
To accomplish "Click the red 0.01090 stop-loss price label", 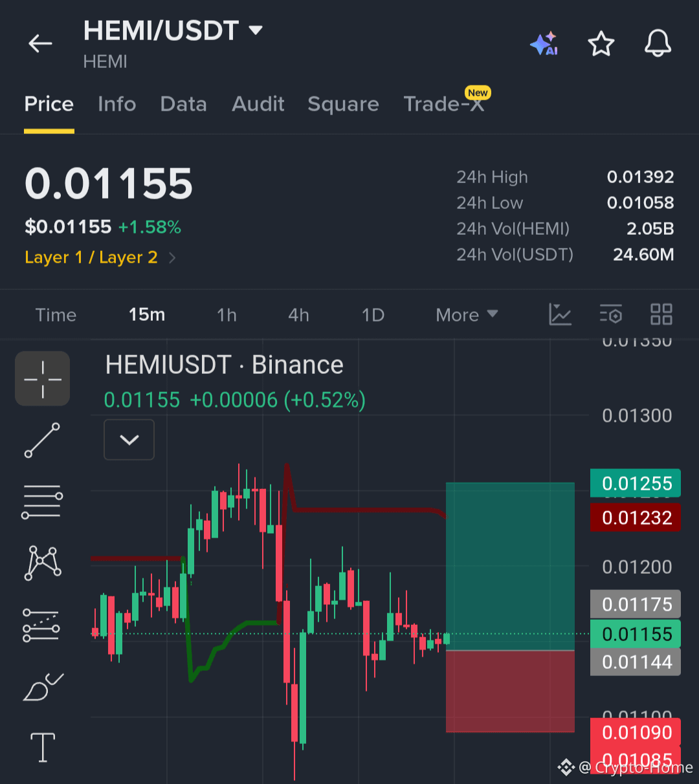I will pos(636,732).
